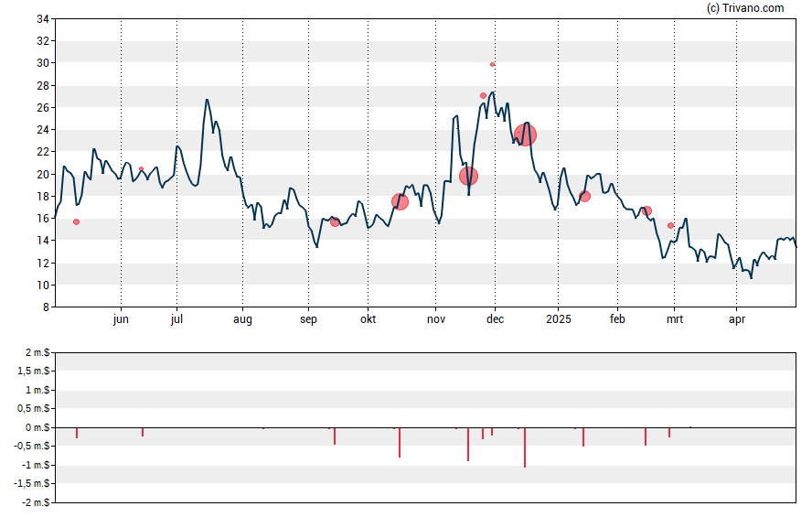
Task: Click the red volume bar in mid-November
Action: pos(468,445)
